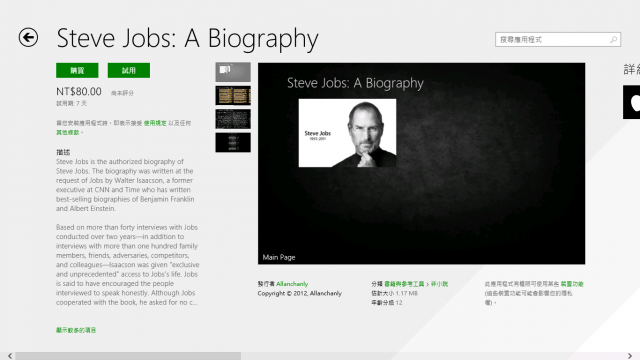The image size is (640, 360).
Task: Start a trial with the 試用 button
Action: 129,70
